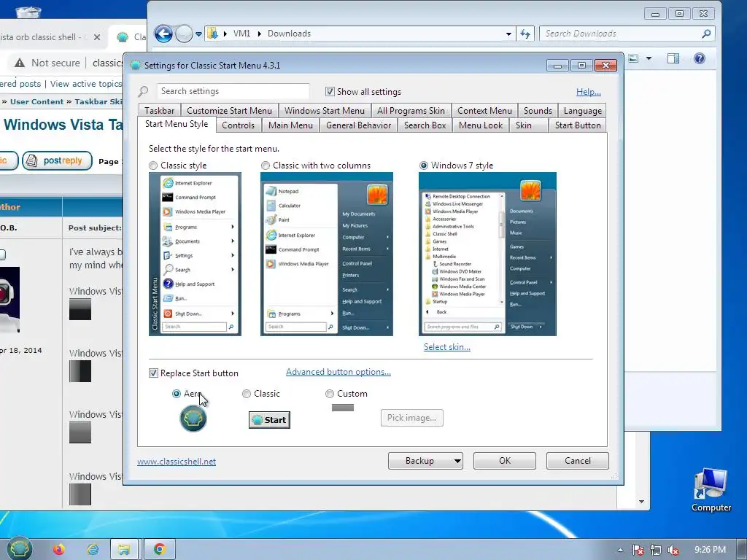
Task: Open the recent pages dropdown beside navigation arrows
Action: (198, 34)
